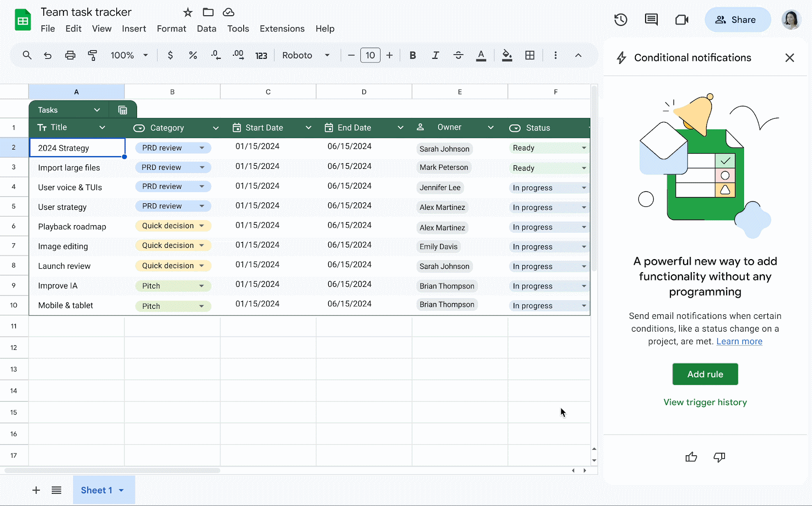Viewport: 812px width, 506px height.
Task: Select the Sheet 1 tab
Action: point(96,490)
